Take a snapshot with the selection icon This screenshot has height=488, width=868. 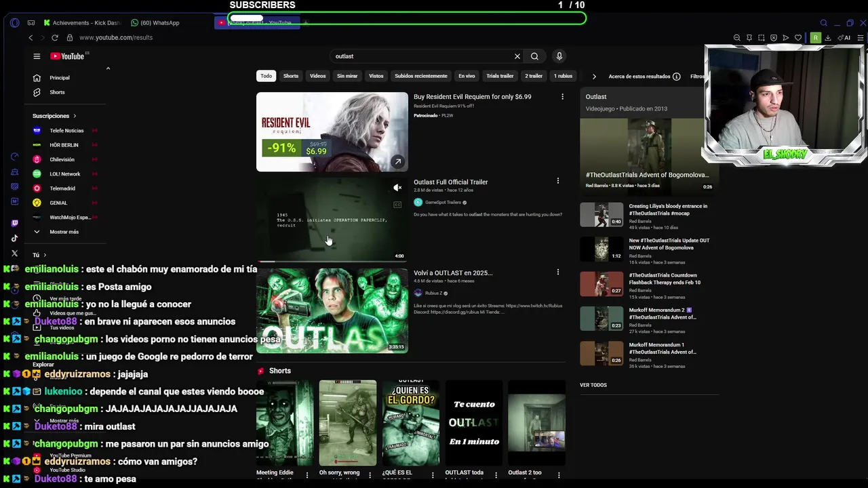coord(762,38)
